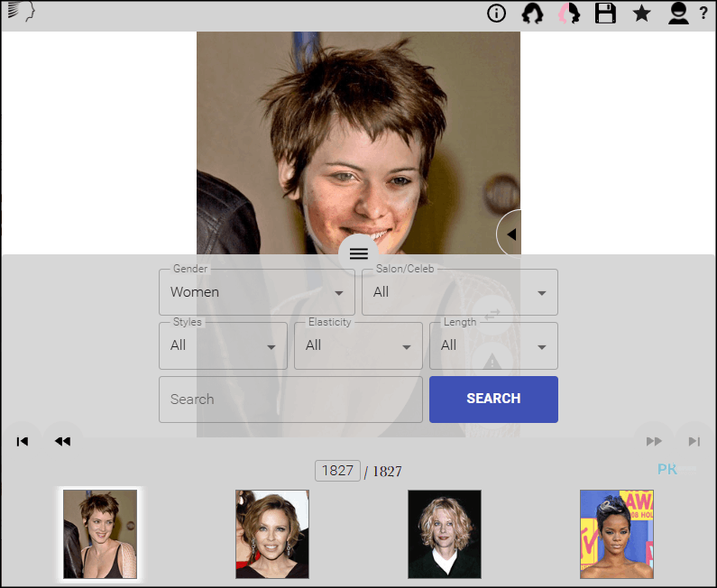The height and width of the screenshot is (588, 717).
Task: Click the question mark help icon
Action: click(x=703, y=14)
